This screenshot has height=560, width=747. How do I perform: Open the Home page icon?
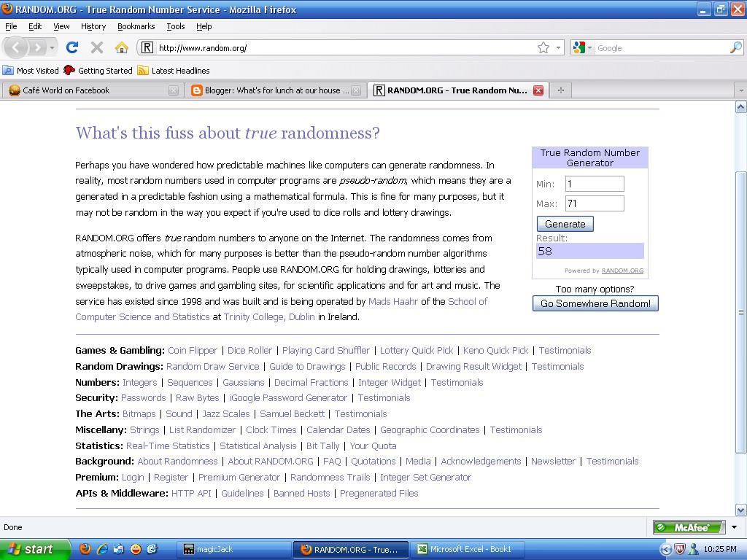point(122,47)
